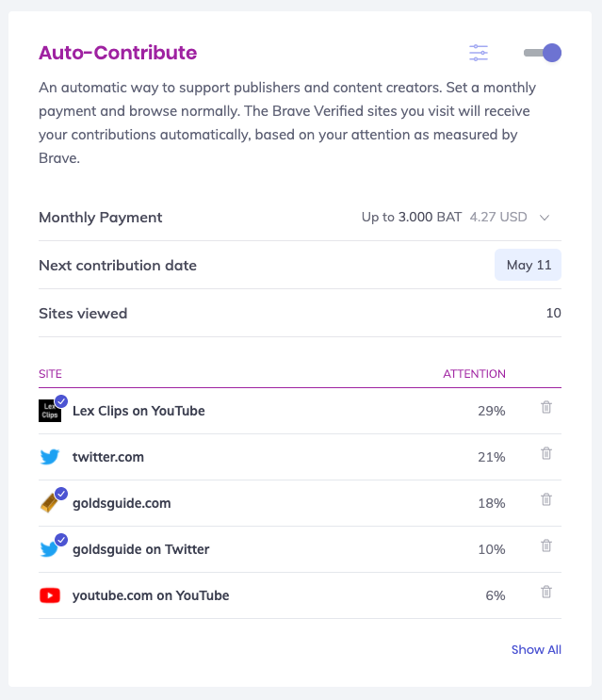Remove youtube.com on YouTube trash icon
Viewport: 602px width, 700px height.
(545, 593)
